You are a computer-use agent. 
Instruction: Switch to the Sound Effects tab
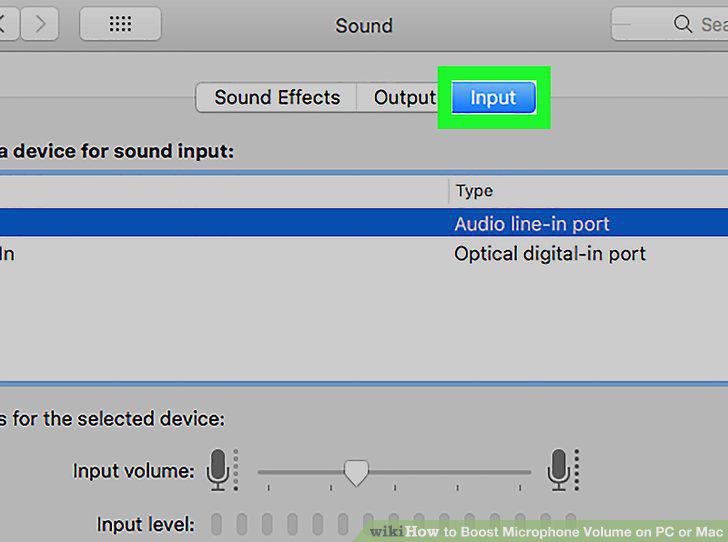277,98
